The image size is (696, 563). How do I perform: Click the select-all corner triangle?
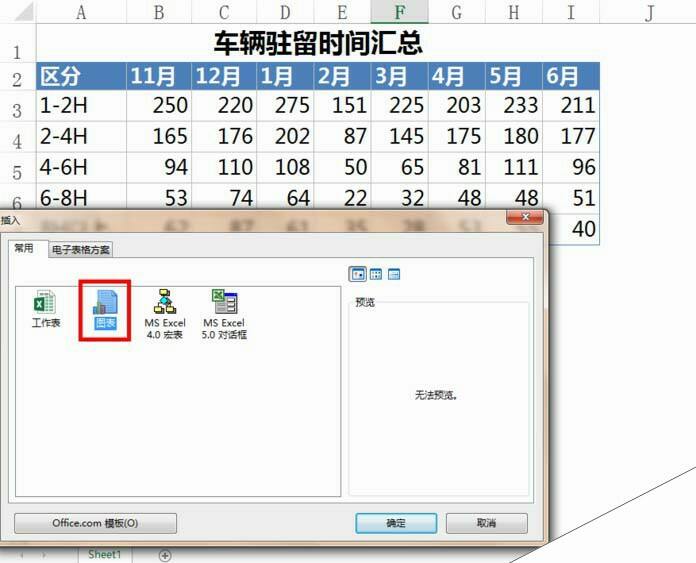[24, 12]
